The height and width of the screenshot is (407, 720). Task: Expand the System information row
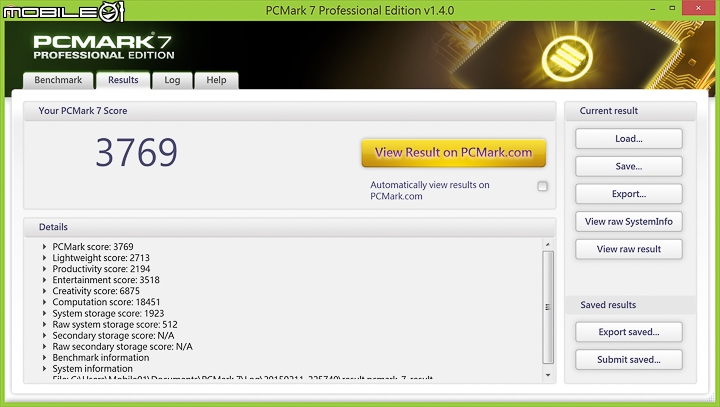[45, 368]
